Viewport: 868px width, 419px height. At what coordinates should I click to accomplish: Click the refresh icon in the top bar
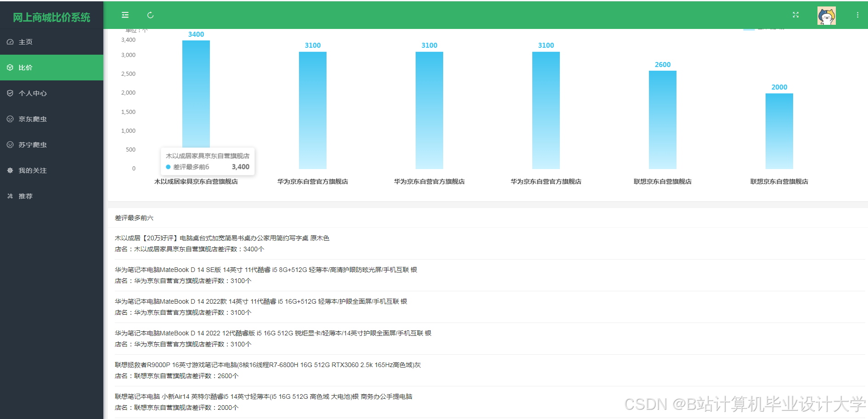pos(150,15)
